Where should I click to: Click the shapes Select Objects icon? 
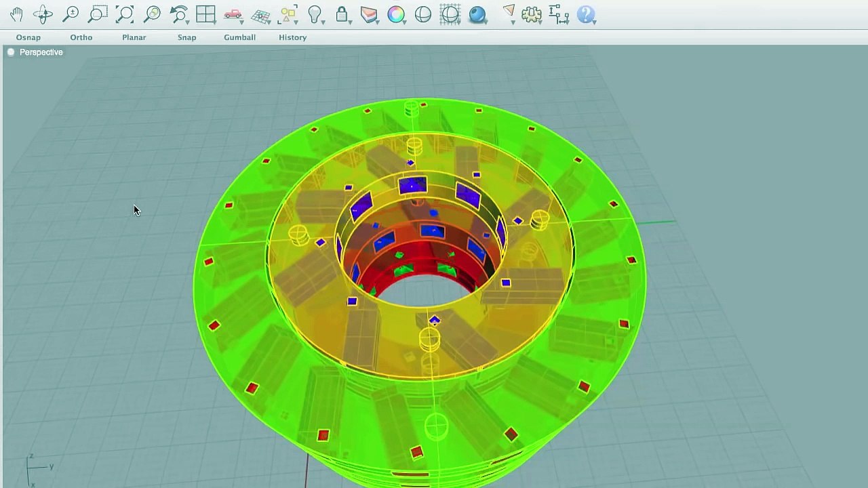coord(289,14)
